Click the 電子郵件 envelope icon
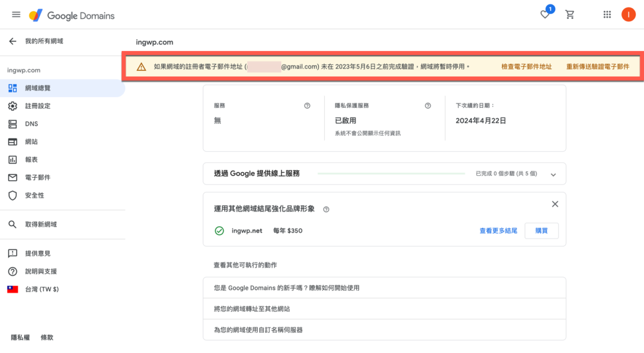This screenshot has width=644, height=353. (x=13, y=178)
